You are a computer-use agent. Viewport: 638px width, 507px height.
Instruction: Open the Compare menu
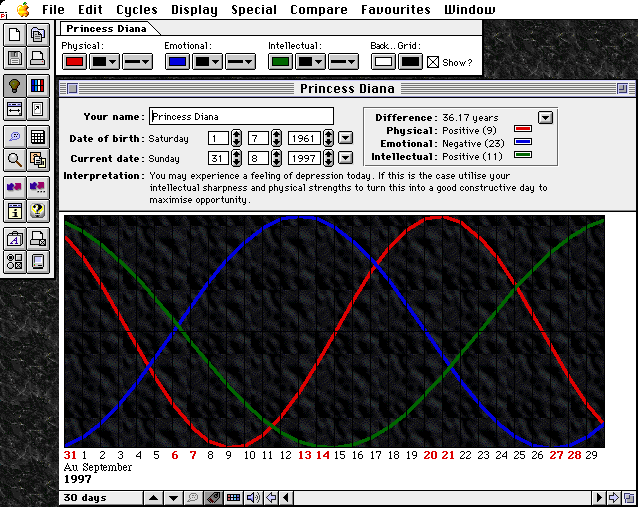(319, 9)
